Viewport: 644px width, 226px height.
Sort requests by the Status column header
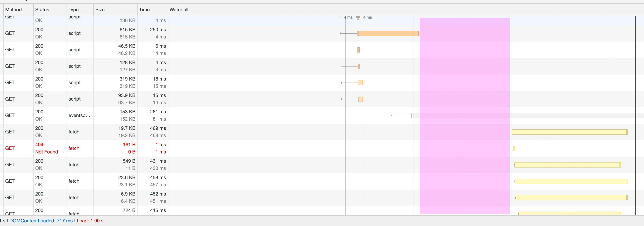[x=42, y=9]
